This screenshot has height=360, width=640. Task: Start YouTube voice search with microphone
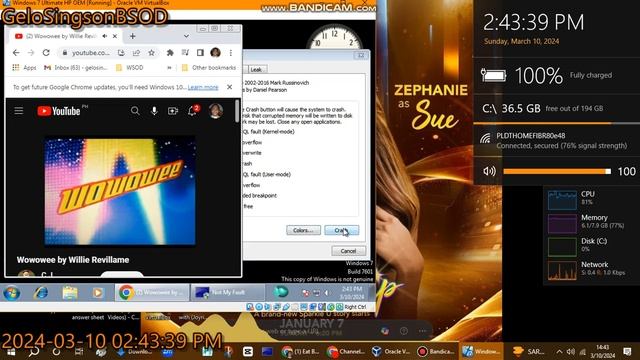154,111
